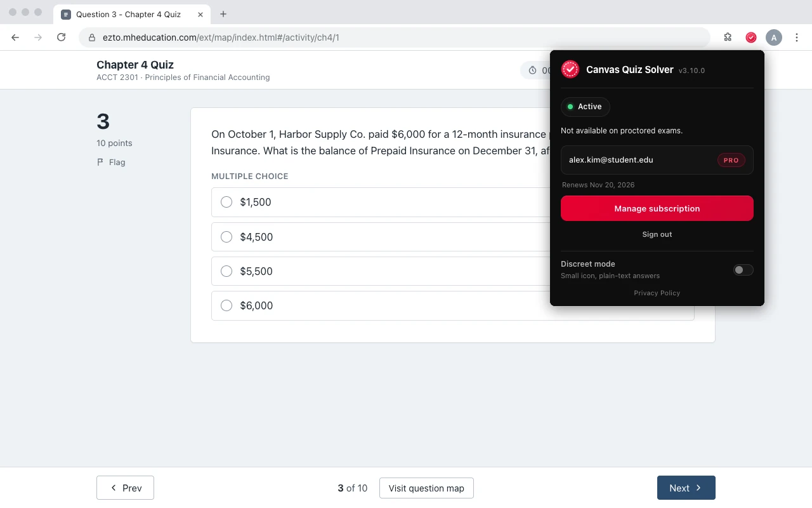Select the $6,000 answer
The width and height of the screenshot is (812, 508).
click(452, 305)
